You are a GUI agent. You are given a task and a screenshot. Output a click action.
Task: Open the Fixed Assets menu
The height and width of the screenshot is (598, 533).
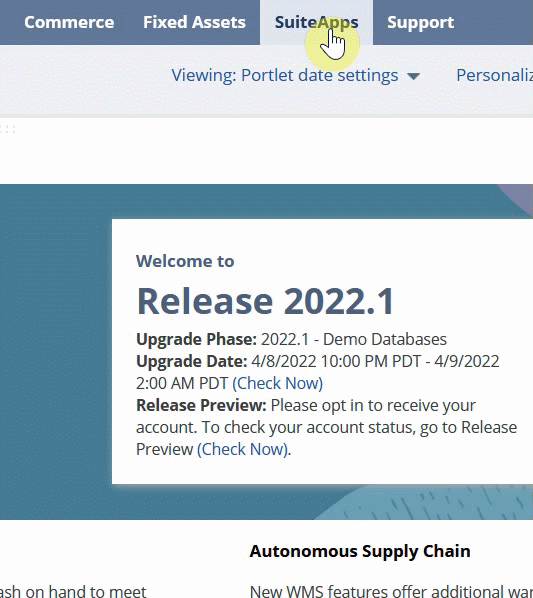194,22
